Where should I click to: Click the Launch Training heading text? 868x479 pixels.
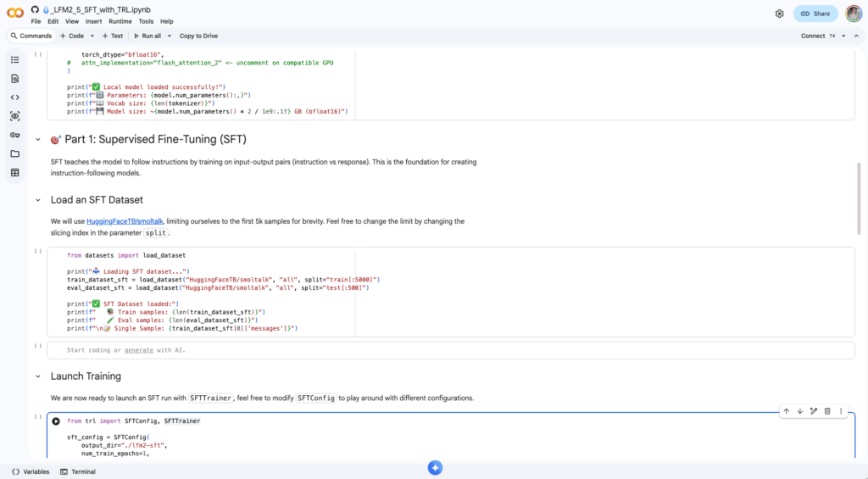[x=86, y=376]
